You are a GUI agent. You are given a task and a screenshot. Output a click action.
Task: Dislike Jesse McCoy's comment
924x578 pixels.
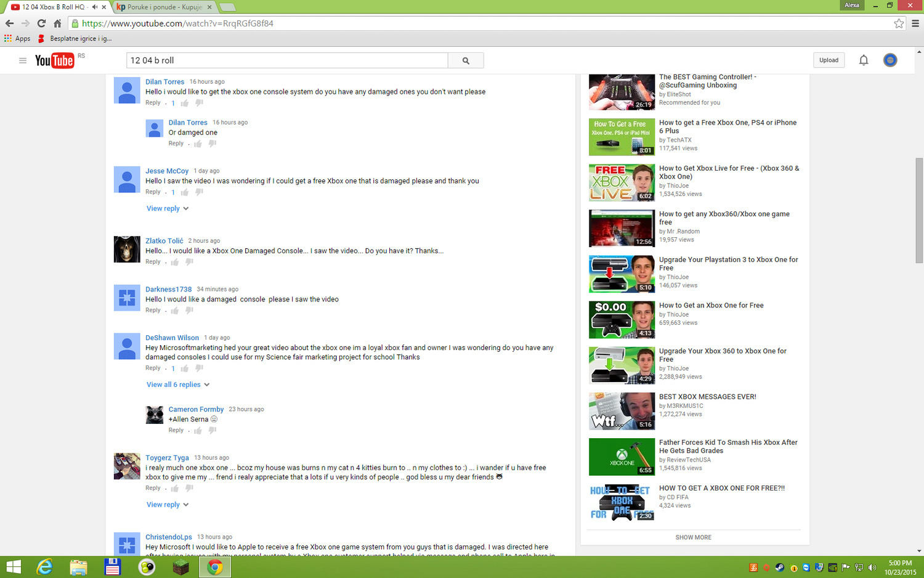tap(199, 192)
